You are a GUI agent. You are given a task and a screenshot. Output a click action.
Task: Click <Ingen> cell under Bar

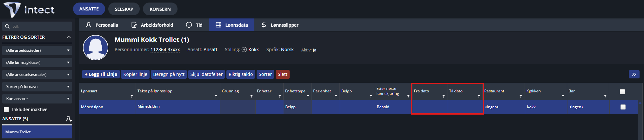click(588, 107)
